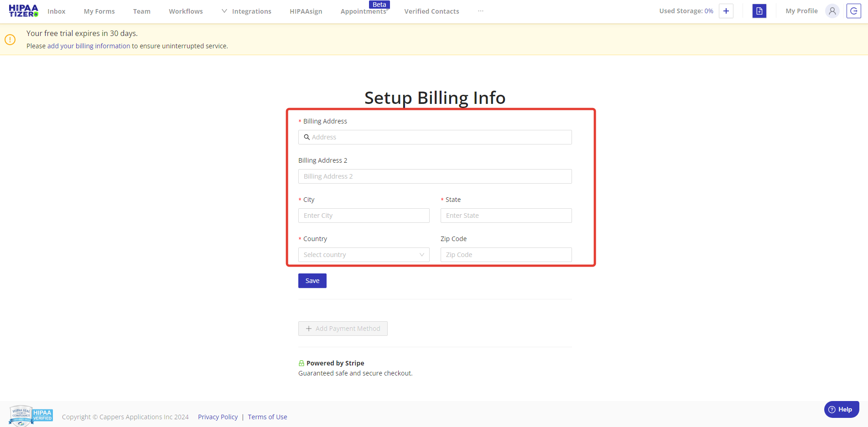Click the Save button
Screen dimensions: 868x427
pyautogui.click(x=312, y=280)
